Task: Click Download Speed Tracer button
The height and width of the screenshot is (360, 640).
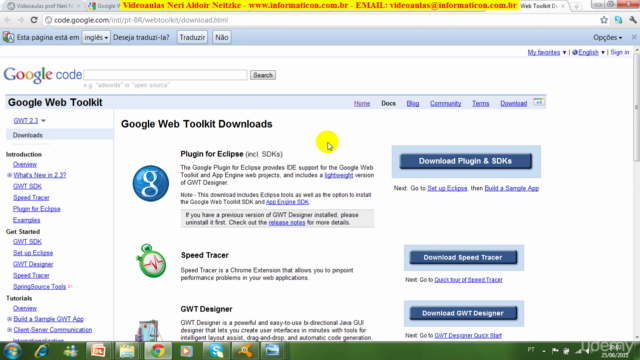Action: [463, 258]
